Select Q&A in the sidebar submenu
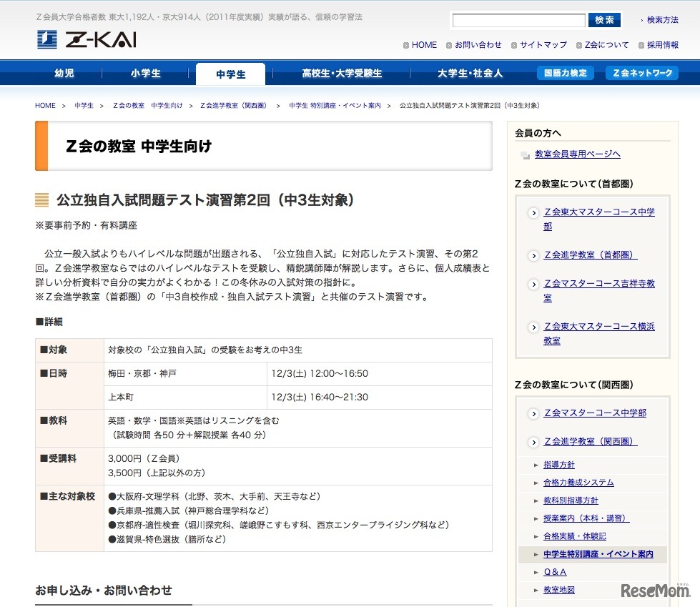The height and width of the screenshot is (607, 700). tap(555, 572)
